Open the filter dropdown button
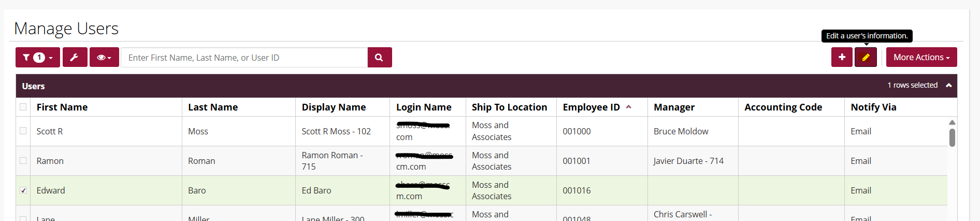 pyautogui.click(x=38, y=58)
